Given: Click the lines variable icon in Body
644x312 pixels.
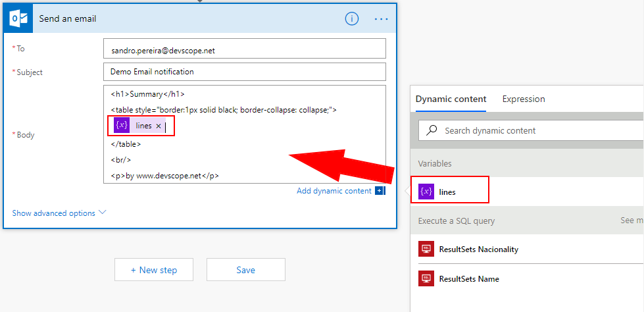Looking at the screenshot, I should [122, 125].
